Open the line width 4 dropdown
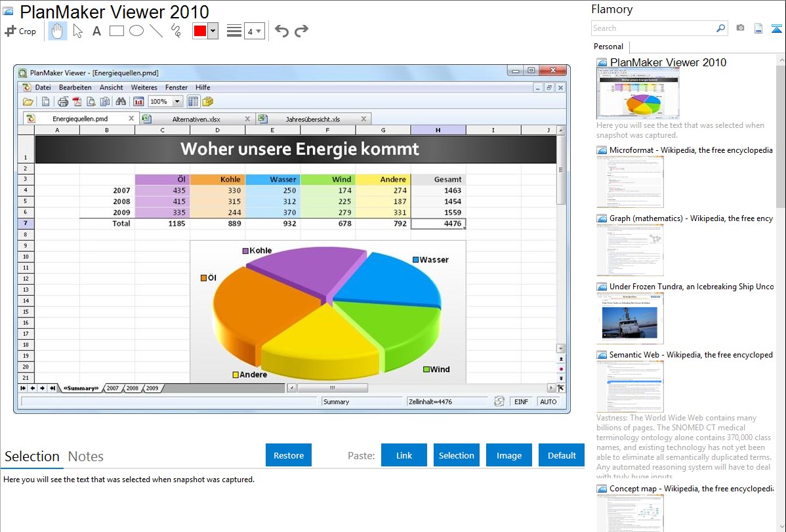This screenshot has width=786, height=532. click(x=254, y=31)
